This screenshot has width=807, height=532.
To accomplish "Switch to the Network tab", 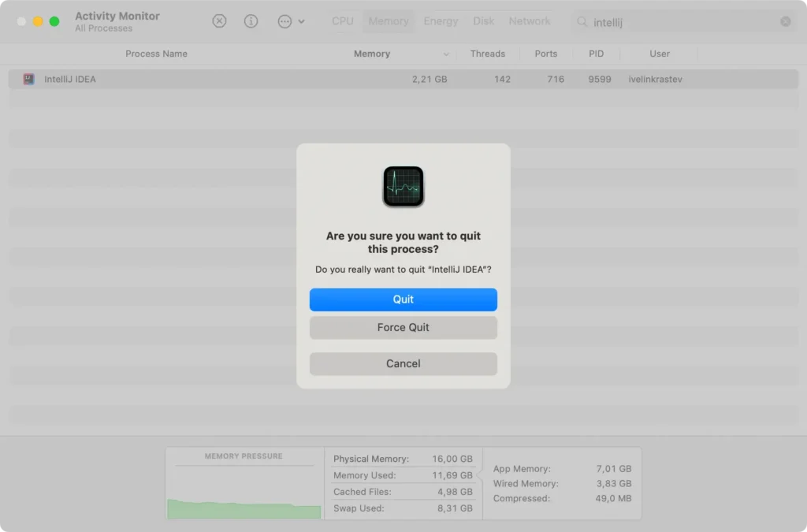I will pyautogui.click(x=529, y=21).
